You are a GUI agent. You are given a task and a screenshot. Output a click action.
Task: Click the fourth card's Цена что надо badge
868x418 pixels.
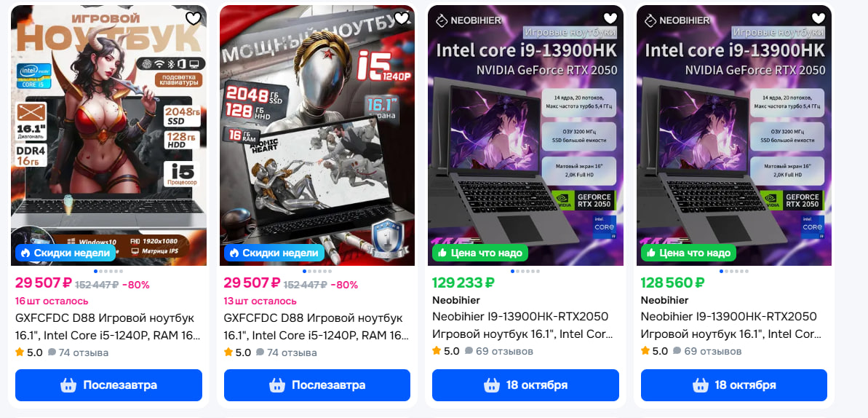(688, 253)
